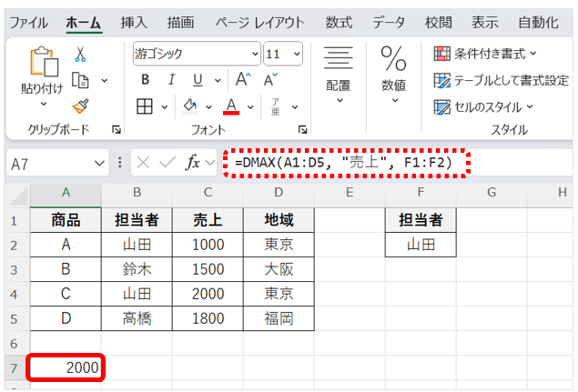Image resolution: width=578 pixels, height=392 pixels.
Task: Open 条件付き書式 menu
Action: 485,53
